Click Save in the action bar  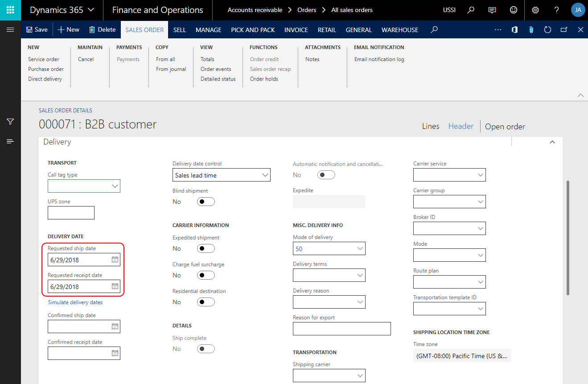37,30
